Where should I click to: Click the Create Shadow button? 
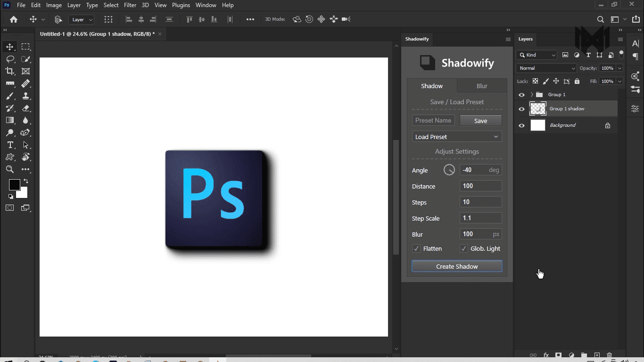457,266
